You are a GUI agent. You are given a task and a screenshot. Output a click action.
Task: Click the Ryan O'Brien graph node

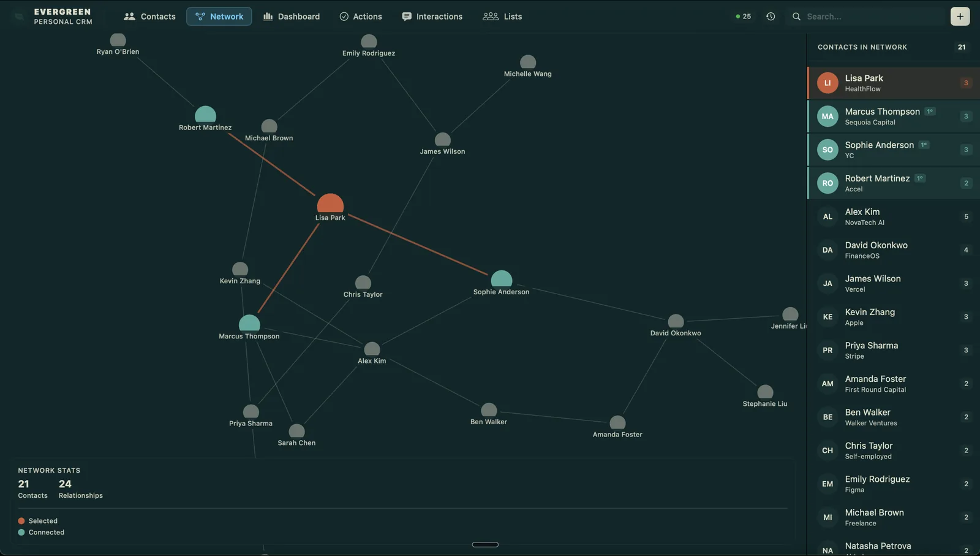tap(118, 40)
